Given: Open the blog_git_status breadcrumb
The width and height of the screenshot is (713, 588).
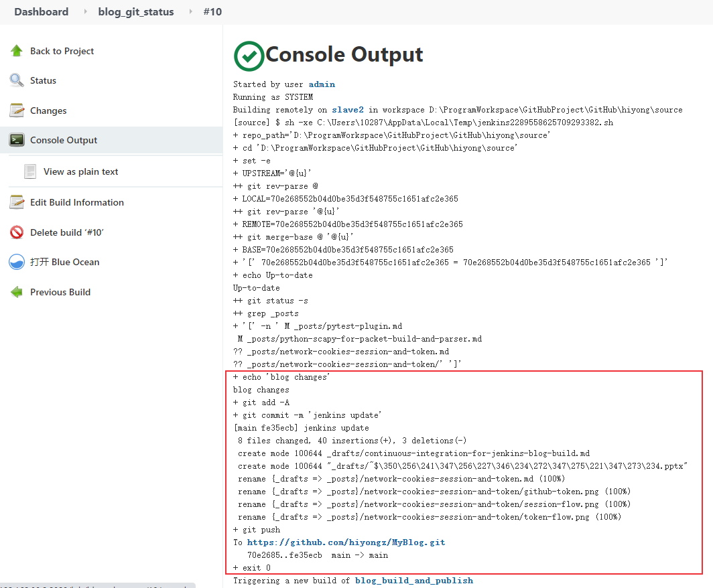Looking at the screenshot, I should click(x=136, y=12).
